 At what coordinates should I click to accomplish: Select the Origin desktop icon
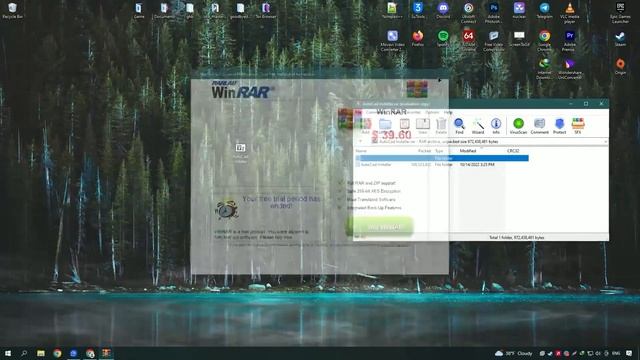pos(620,66)
